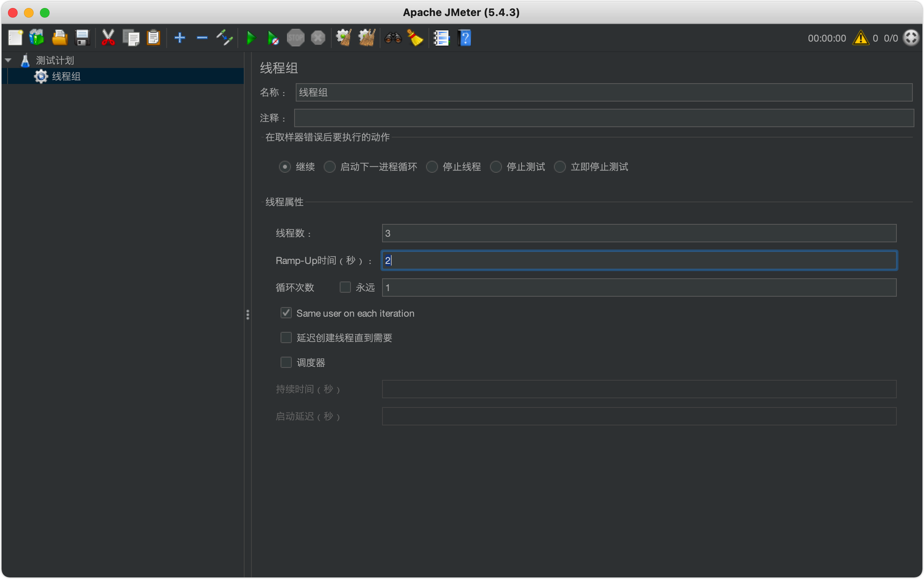This screenshot has height=579, width=924.
Task: Collapse the 测试计划 tree node
Action: coord(8,60)
